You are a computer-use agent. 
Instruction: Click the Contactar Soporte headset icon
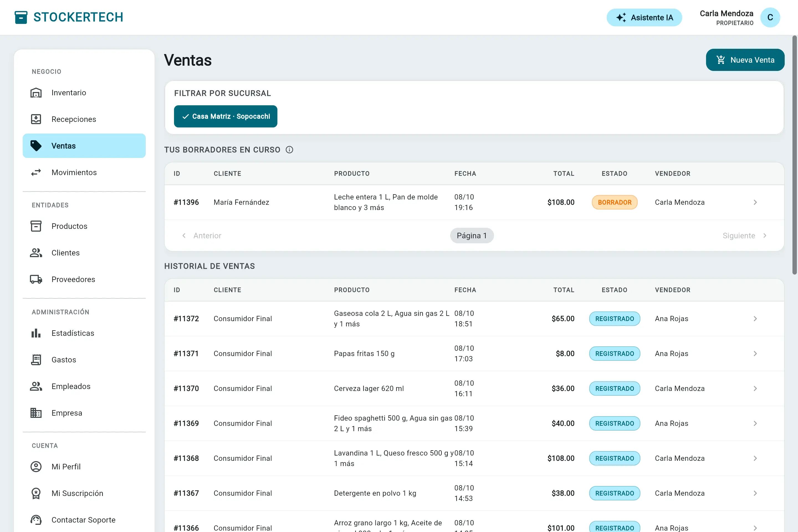(x=36, y=520)
